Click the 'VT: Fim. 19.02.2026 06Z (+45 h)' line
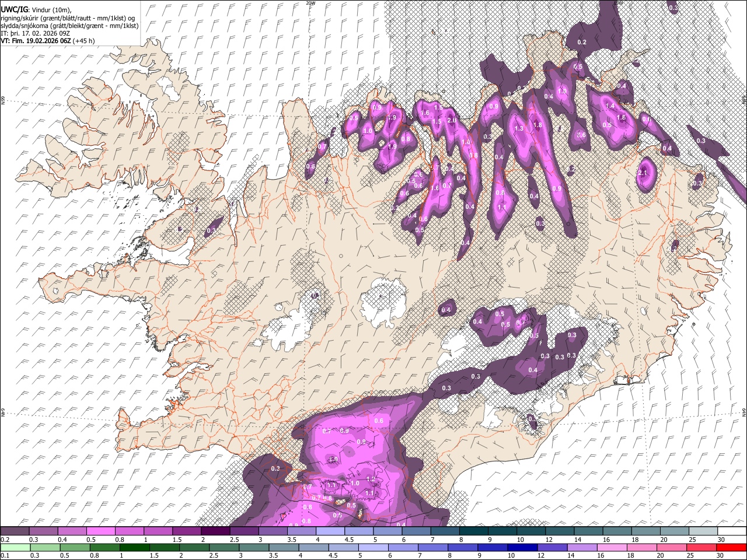 48,41
